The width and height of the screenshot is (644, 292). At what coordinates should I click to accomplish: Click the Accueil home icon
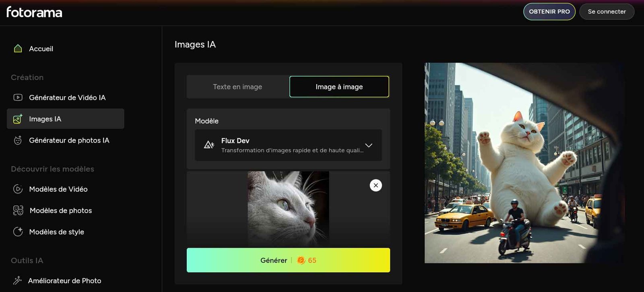pos(18,49)
